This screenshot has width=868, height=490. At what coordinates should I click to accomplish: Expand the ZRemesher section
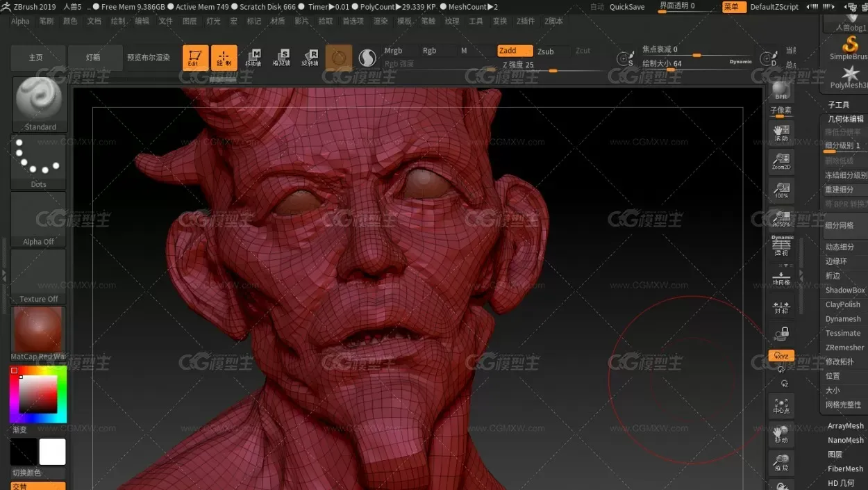pyautogui.click(x=844, y=348)
